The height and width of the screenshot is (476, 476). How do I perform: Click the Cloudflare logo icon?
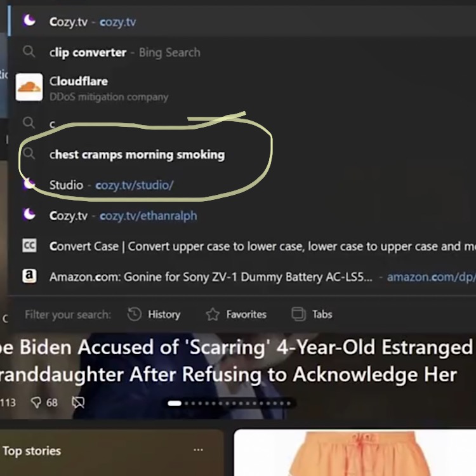point(29,87)
